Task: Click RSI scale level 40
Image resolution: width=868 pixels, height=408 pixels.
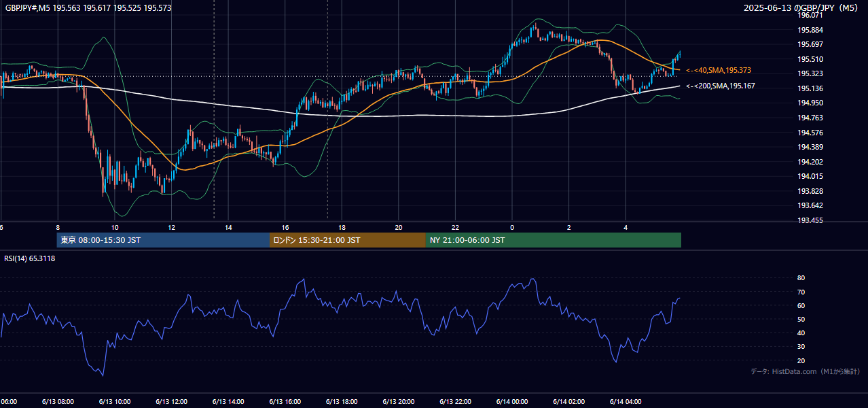Action: [801, 333]
